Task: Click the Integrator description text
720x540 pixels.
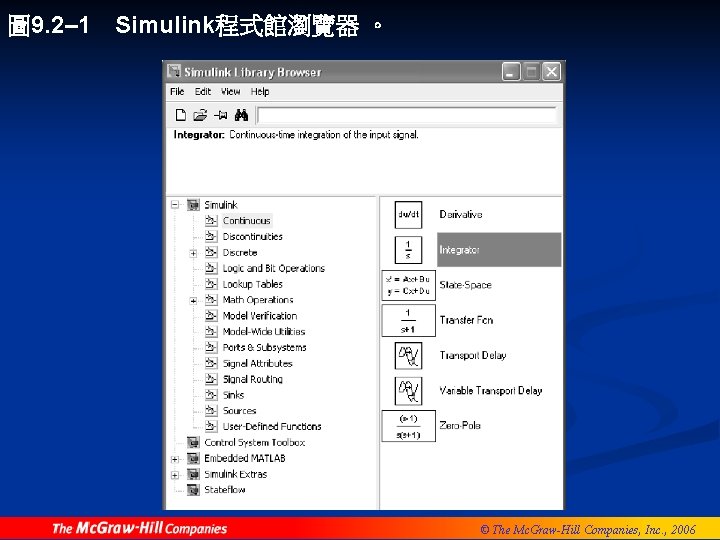Action: (296, 135)
